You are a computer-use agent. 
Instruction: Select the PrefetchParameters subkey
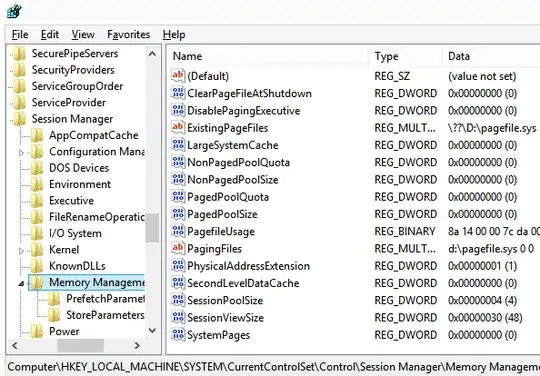pyautogui.click(x=105, y=299)
